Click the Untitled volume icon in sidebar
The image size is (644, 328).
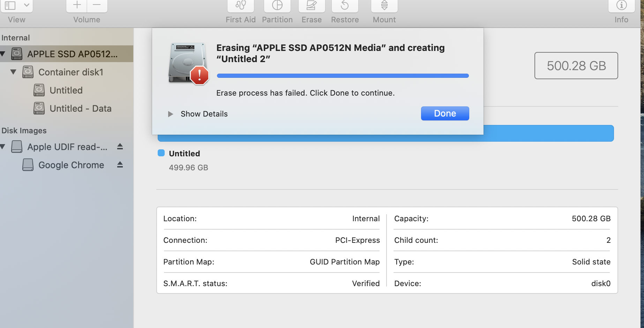(x=39, y=90)
